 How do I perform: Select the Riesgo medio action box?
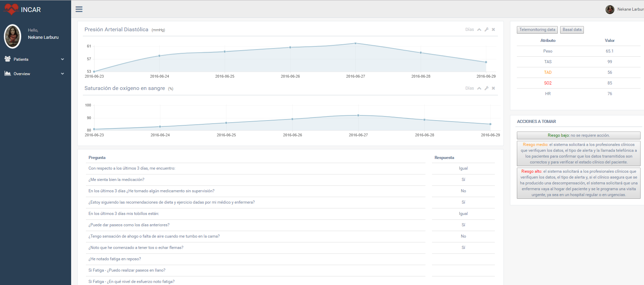(578, 153)
